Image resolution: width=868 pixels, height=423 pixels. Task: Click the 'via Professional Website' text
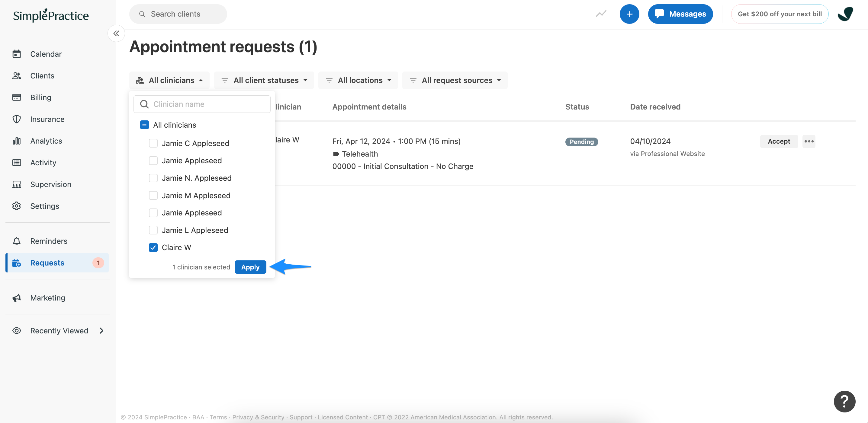click(667, 154)
